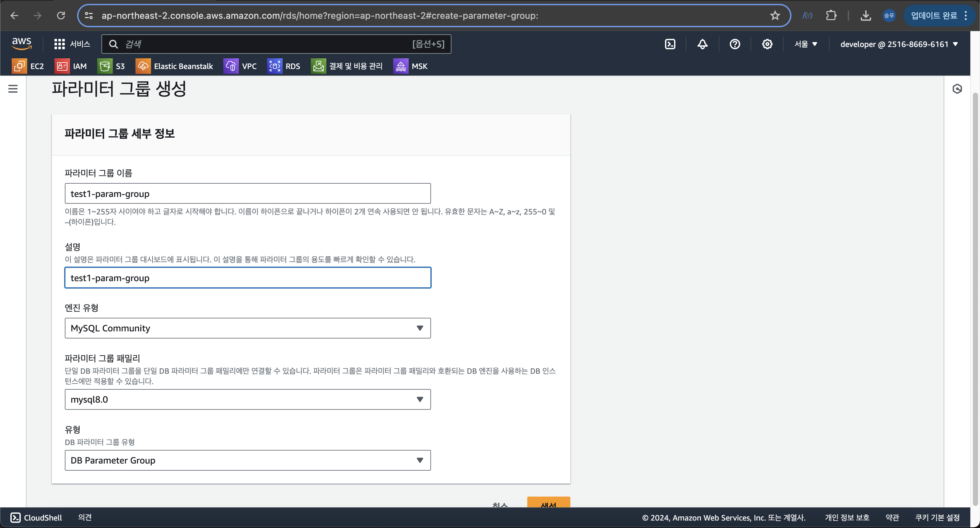Open the 서비스 services menu
The image size is (980, 528).
tap(72, 44)
